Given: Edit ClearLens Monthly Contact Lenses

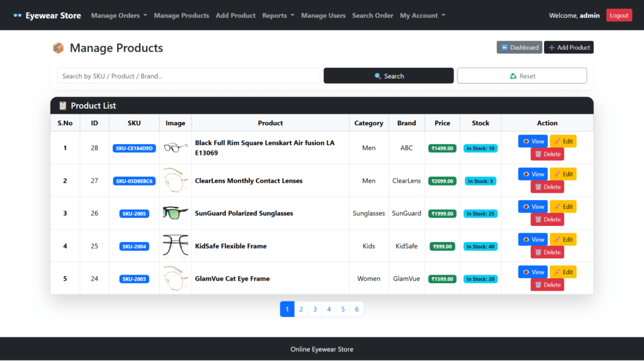Looking at the screenshot, I should pyautogui.click(x=563, y=174).
